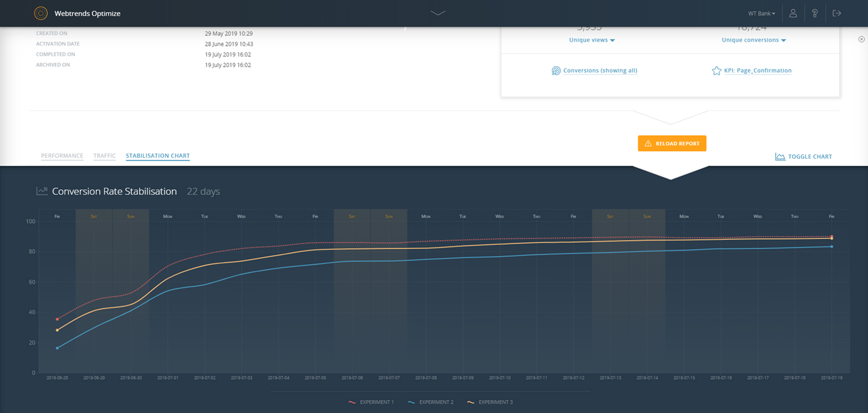Click the activation date 28 June 2019 10:43
The image size is (868, 413).
click(x=229, y=44)
